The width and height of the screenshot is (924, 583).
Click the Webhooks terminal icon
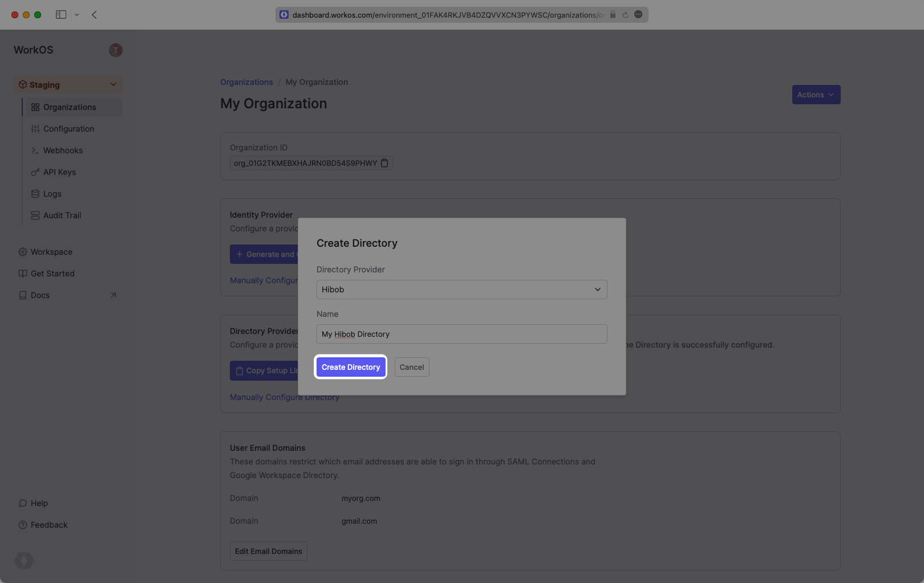point(35,150)
